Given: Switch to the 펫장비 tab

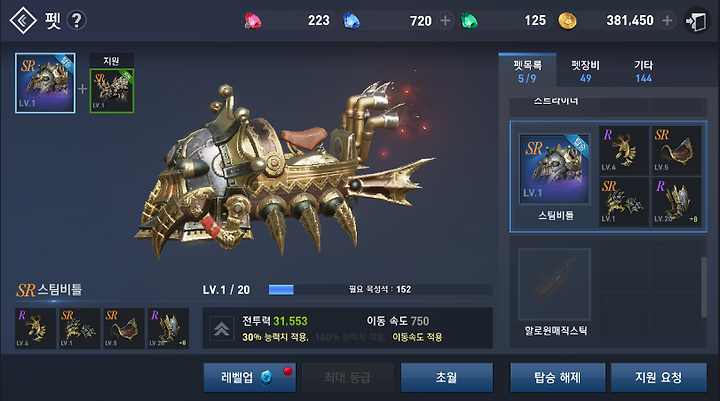Looking at the screenshot, I should 585,71.
